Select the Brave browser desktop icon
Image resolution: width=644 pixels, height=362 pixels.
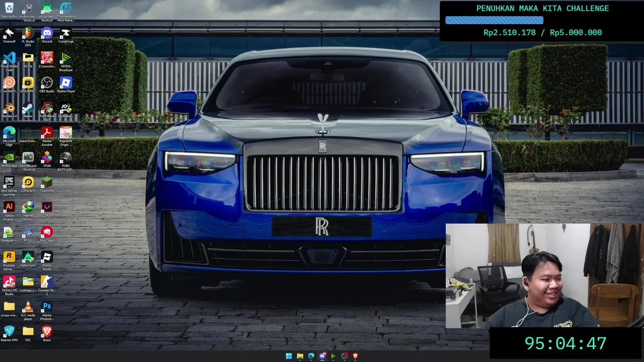coord(47,334)
